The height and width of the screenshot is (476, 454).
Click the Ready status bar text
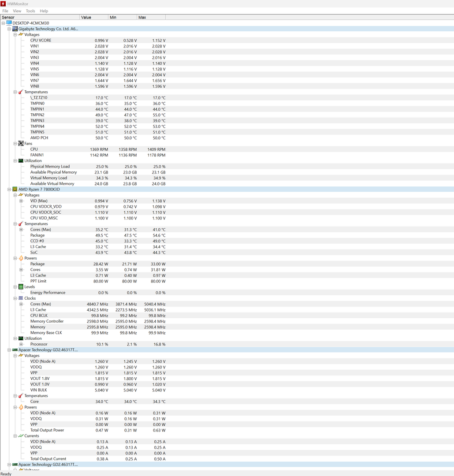(6, 473)
